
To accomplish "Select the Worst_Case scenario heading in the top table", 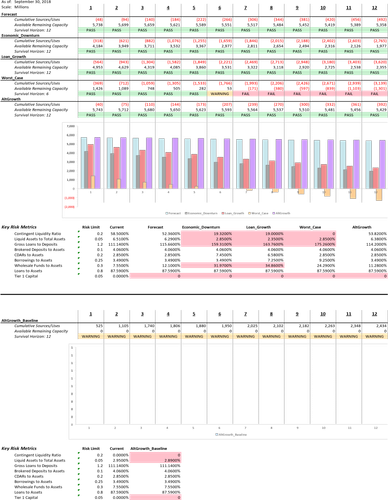I will [x=12, y=78].
